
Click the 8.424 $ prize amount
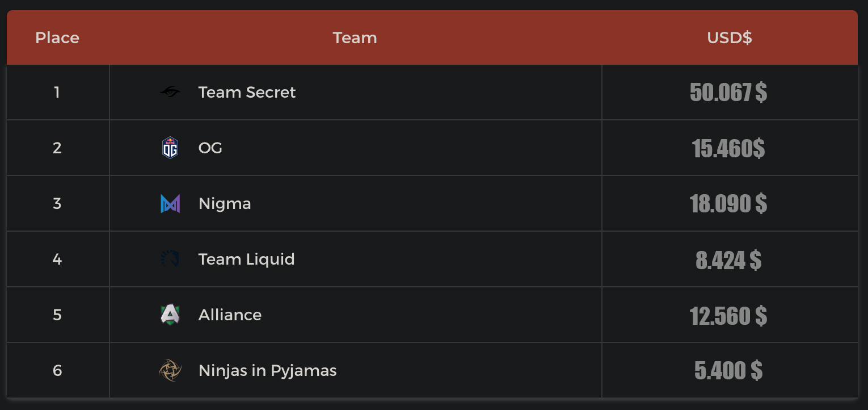pos(728,260)
